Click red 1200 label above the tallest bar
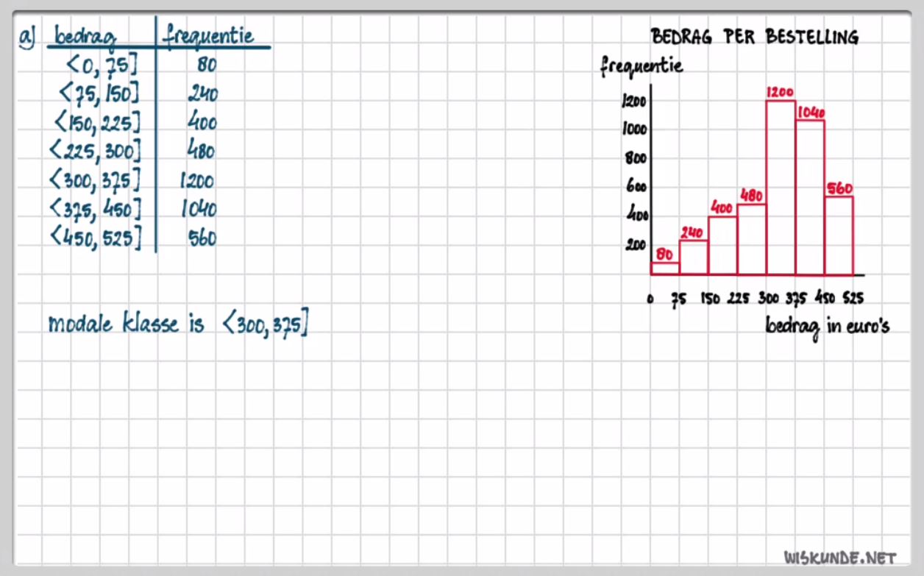Viewport: 924px width, 576px height. coord(780,93)
